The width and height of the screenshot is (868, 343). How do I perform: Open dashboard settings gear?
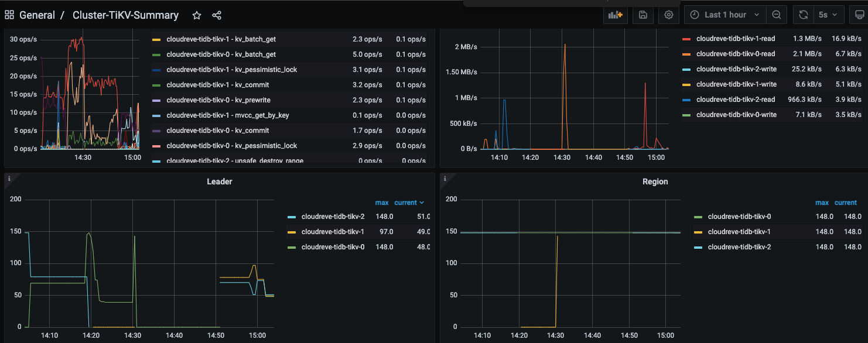click(669, 15)
